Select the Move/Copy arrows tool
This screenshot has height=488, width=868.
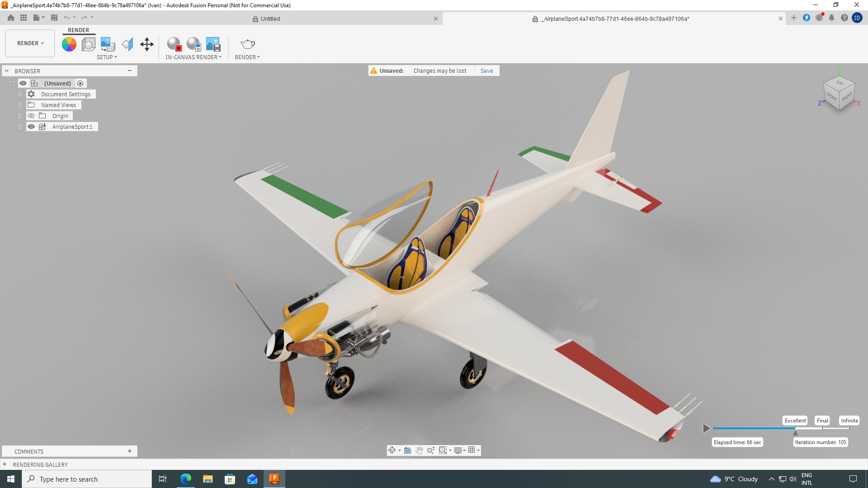(147, 44)
